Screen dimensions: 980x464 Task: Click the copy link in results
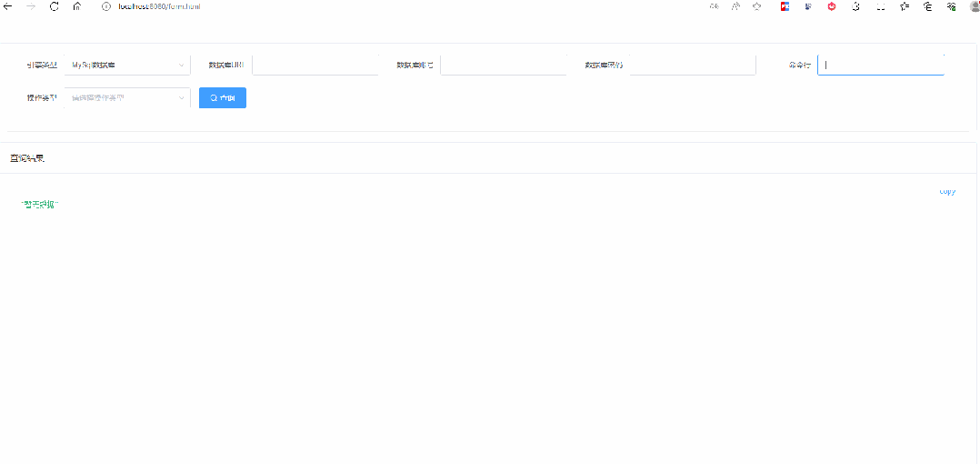947,192
